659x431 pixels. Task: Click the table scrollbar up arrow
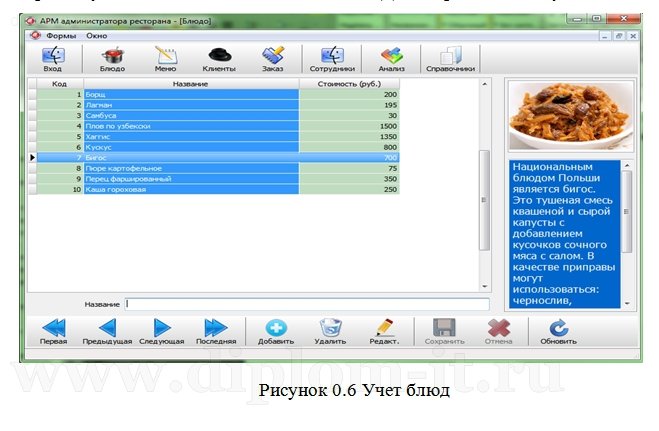(485, 84)
